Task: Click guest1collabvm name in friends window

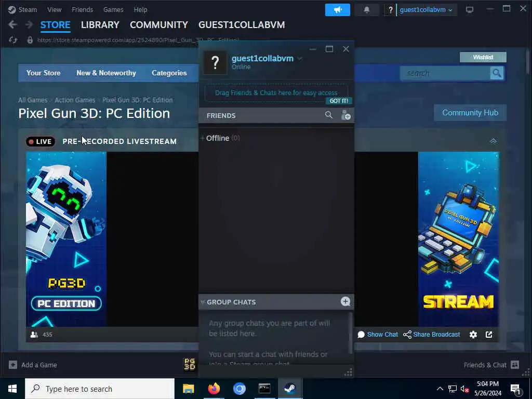Action: point(262,58)
